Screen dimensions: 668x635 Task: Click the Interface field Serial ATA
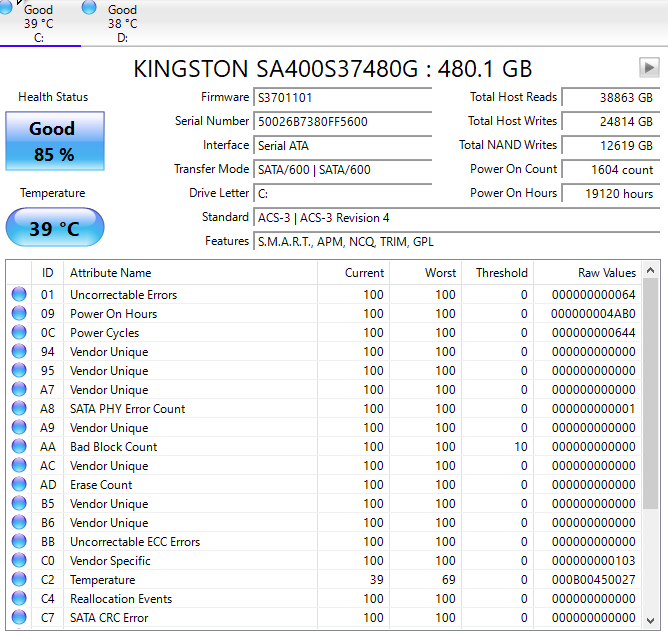[343, 146]
